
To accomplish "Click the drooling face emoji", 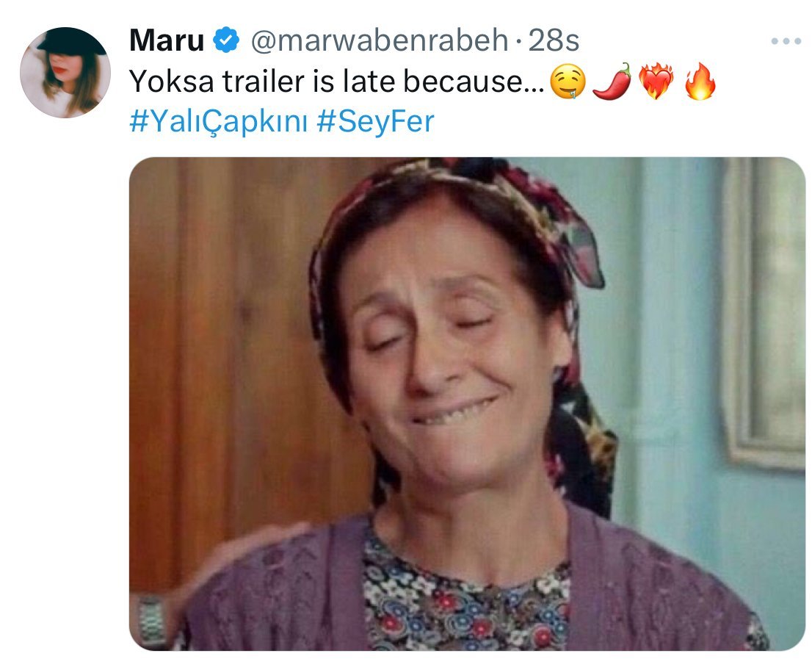I will click(x=568, y=82).
